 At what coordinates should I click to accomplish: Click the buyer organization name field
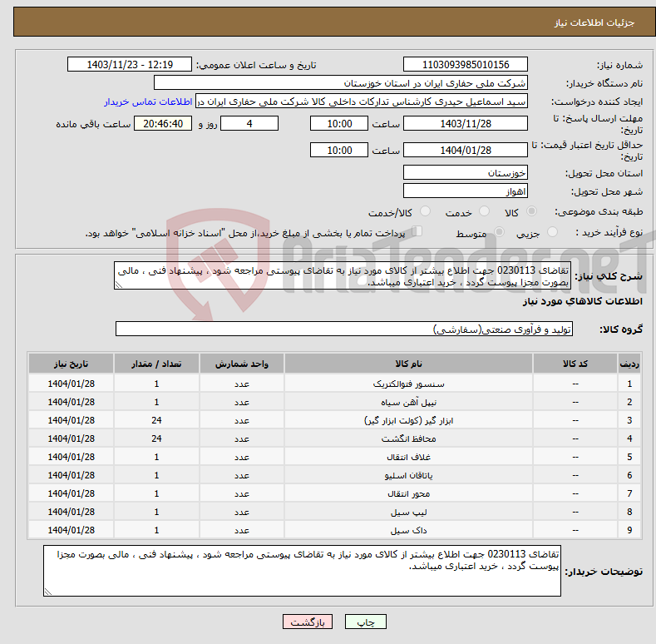pyautogui.click(x=341, y=83)
